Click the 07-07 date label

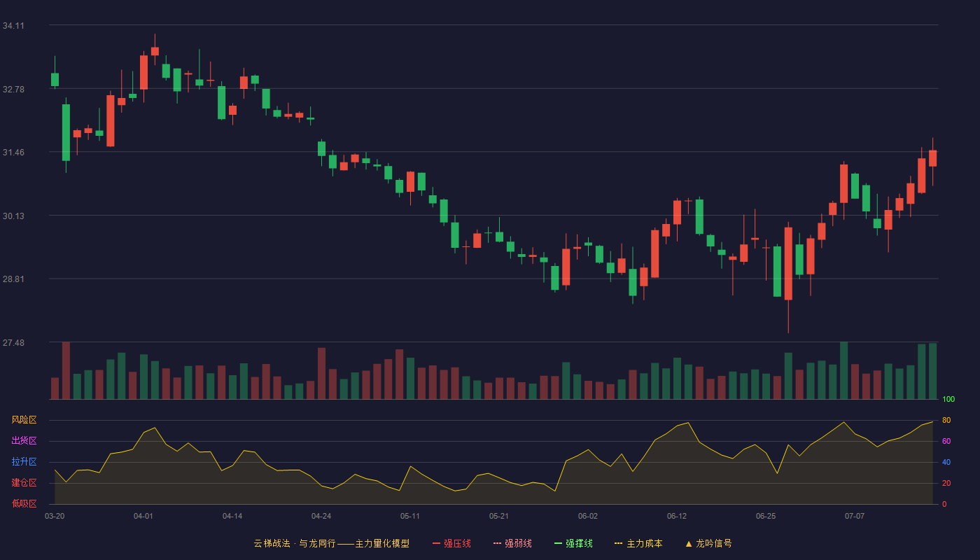[855, 516]
